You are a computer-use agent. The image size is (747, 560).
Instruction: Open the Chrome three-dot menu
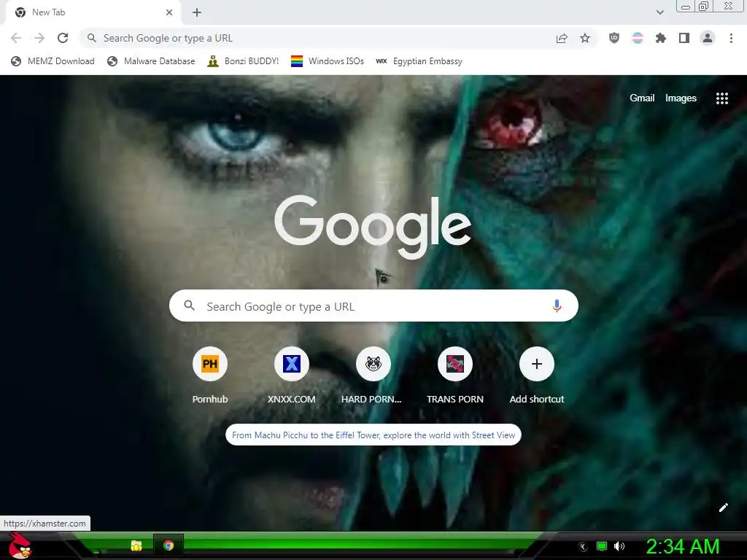[731, 38]
